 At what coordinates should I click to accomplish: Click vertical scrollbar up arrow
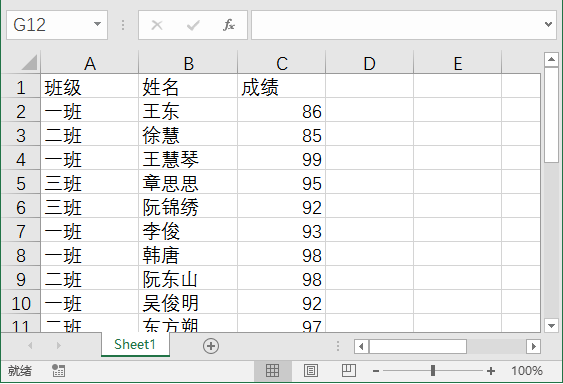(551, 59)
